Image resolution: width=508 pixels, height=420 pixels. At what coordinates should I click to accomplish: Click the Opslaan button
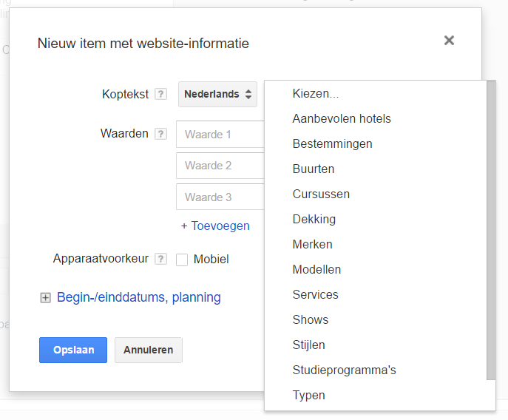tap(73, 350)
